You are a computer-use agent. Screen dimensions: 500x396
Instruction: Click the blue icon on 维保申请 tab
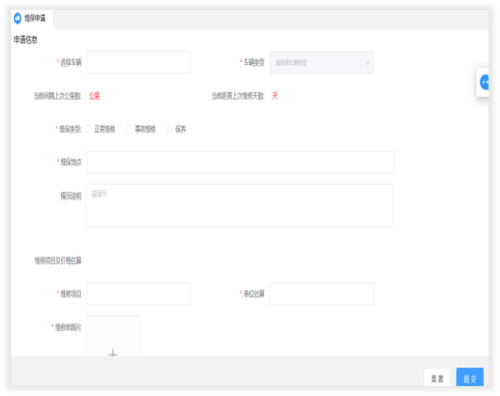click(x=18, y=18)
